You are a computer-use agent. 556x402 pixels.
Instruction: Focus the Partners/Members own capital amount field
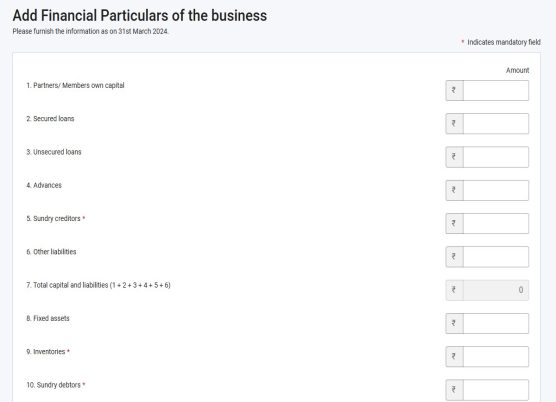click(496, 90)
